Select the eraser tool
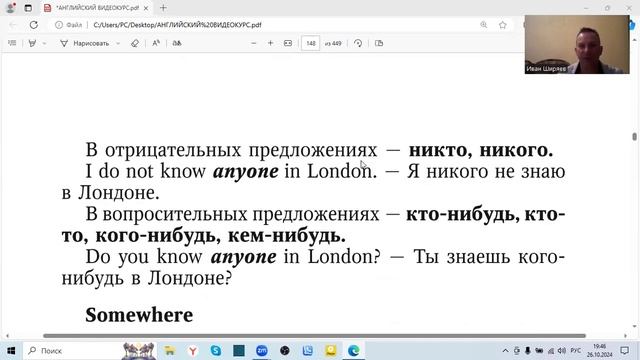The image size is (640, 360). (135, 43)
